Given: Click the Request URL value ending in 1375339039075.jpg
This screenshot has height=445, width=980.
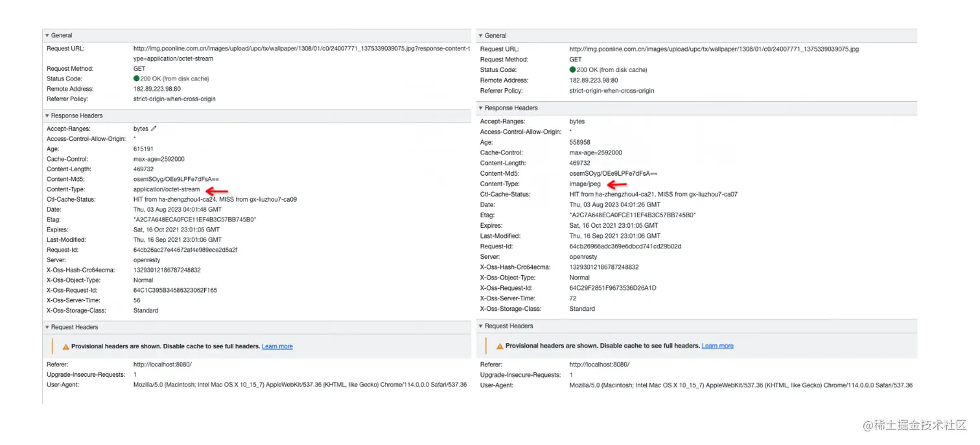Looking at the screenshot, I should [x=714, y=49].
